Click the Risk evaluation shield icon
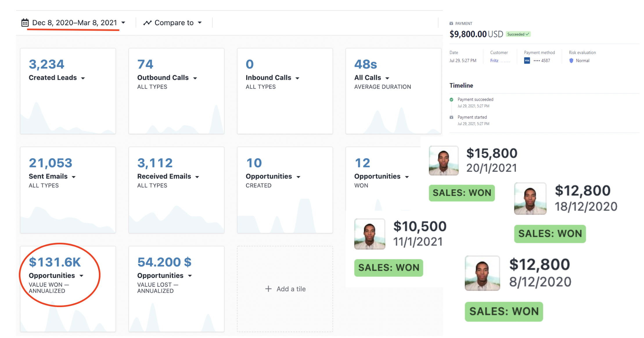 click(571, 60)
